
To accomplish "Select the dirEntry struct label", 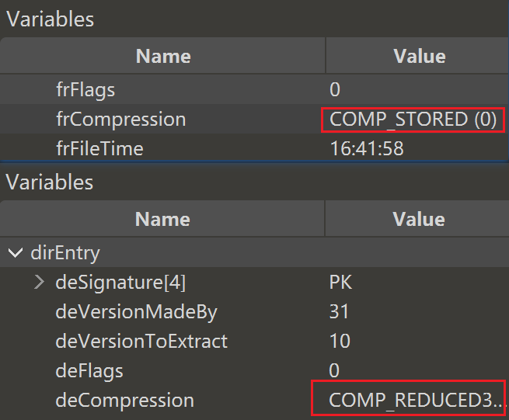I will pos(67,252).
